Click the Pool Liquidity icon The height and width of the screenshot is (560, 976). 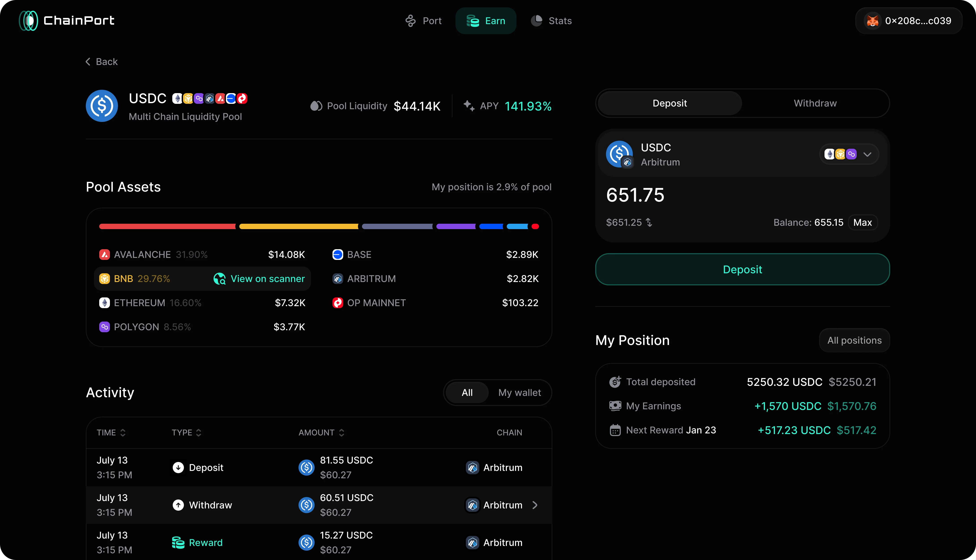[x=316, y=106]
